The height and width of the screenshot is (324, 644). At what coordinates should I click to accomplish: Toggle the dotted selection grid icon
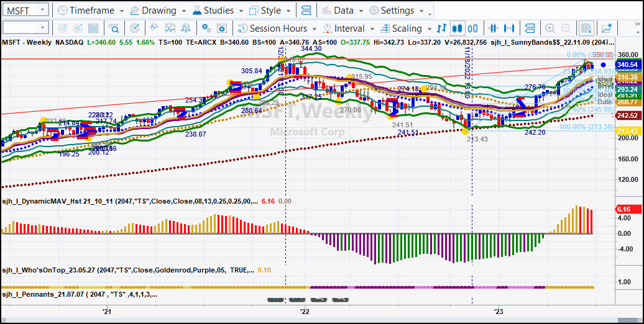pyautogui.click(x=586, y=29)
